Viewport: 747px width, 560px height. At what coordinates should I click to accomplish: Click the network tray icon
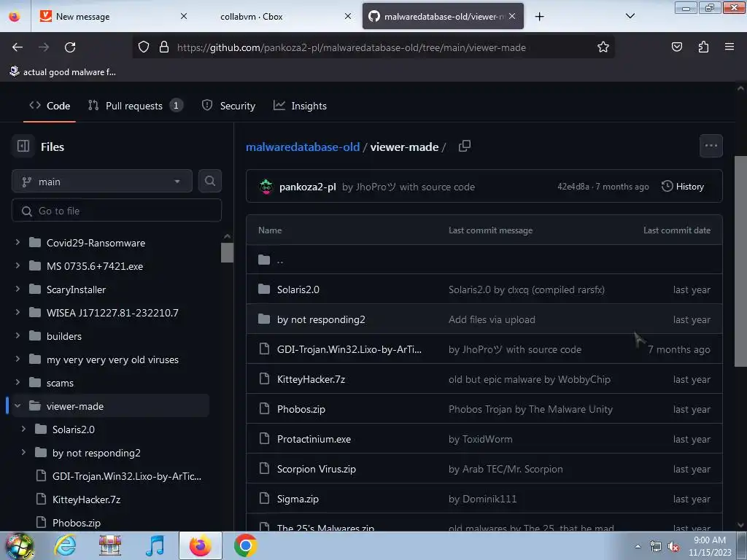[x=656, y=547]
